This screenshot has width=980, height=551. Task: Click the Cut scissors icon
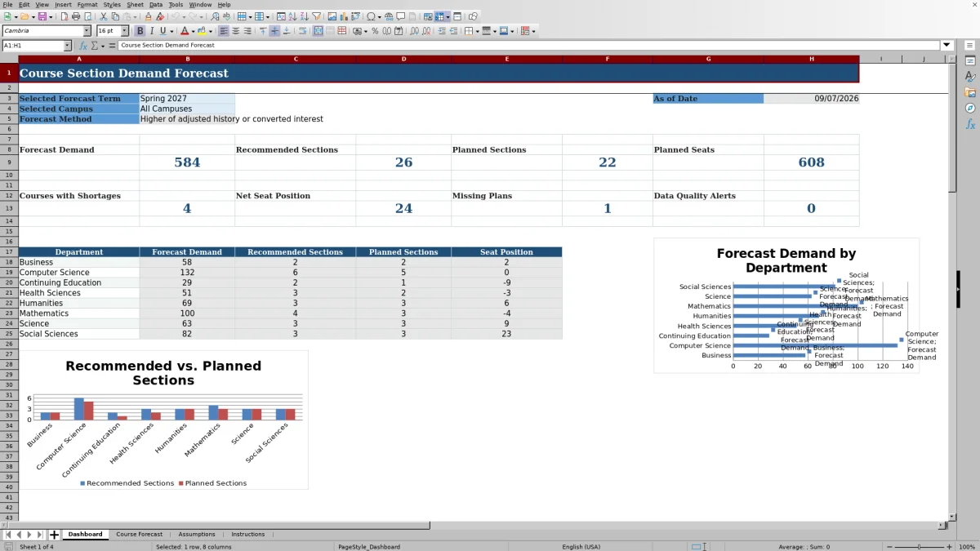104,16
